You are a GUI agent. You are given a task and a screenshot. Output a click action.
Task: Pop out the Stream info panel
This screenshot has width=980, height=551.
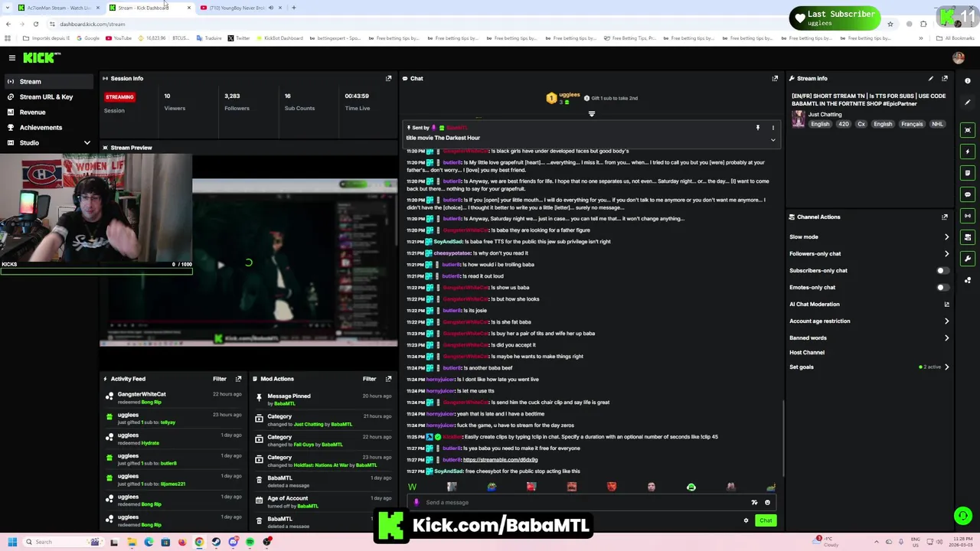coord(945,78)
